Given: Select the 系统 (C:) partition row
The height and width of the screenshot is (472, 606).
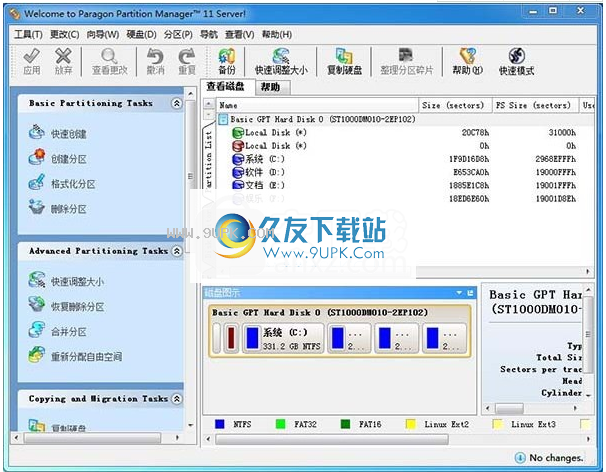Looking at the screenshot, I should (x=404, y=159).
